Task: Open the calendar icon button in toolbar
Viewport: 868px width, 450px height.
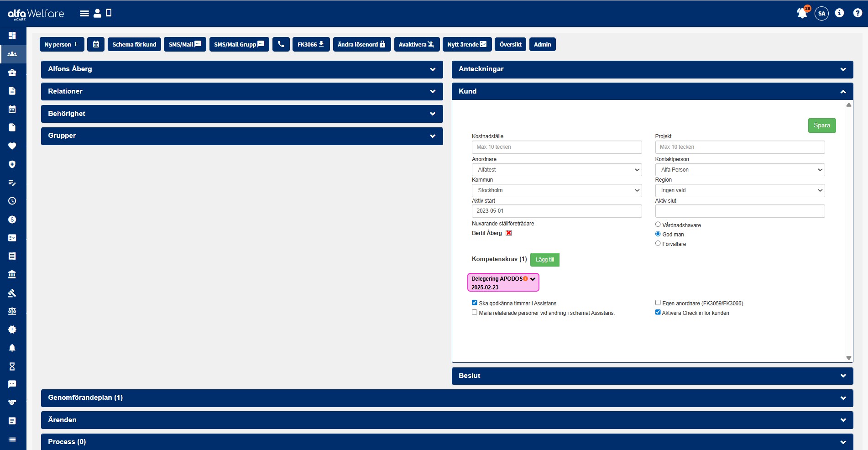Action: click(96, 44)
